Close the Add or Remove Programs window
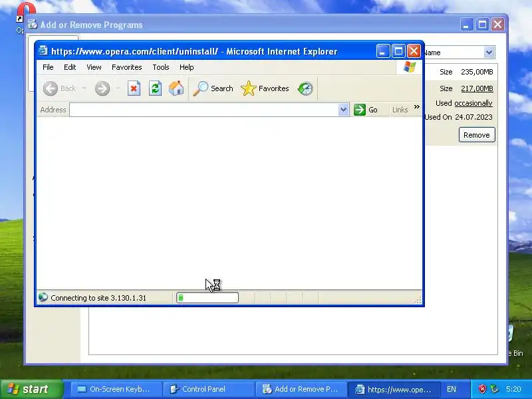The height and width of the screenshot is (399, 532). [497, 25]
